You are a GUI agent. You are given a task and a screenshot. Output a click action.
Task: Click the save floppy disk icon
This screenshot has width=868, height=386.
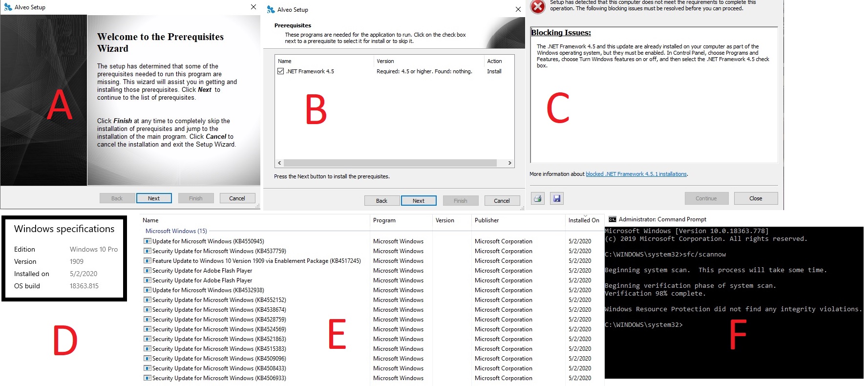coord(557,198)
